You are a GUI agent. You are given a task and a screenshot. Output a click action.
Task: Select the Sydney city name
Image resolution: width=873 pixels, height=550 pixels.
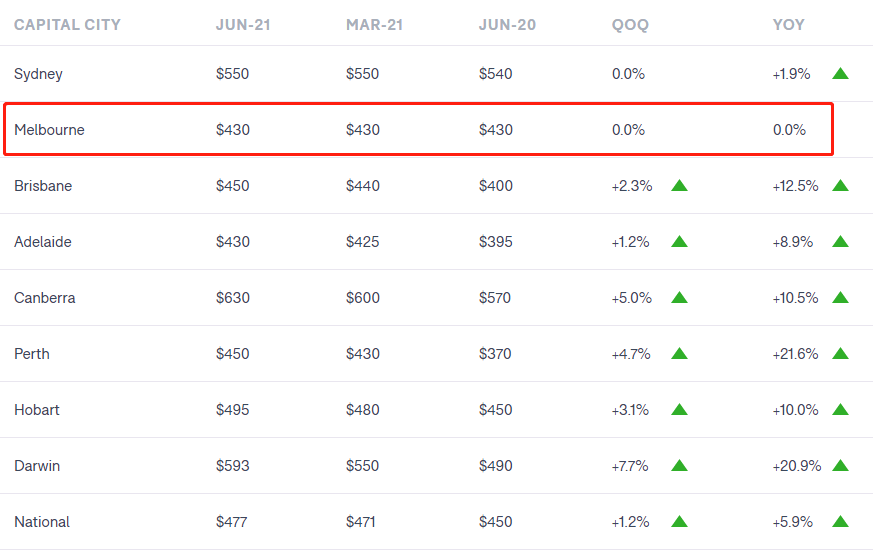[x=38, y=74]
